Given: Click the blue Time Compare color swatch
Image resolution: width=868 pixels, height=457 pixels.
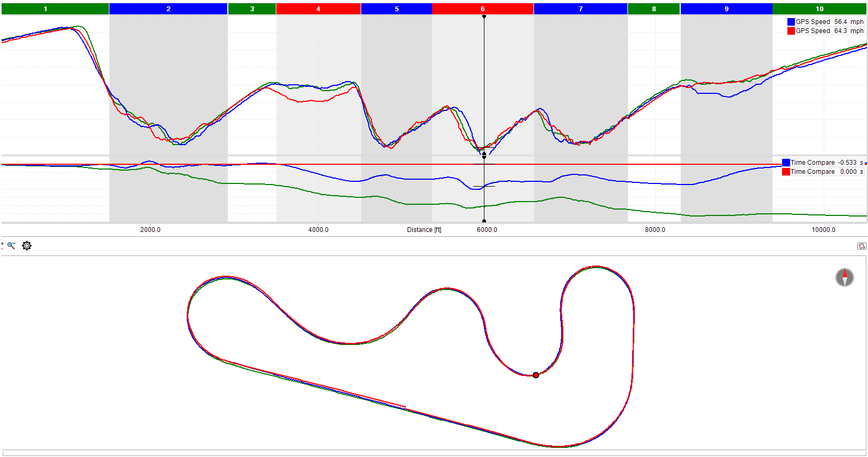Looking at the screenshot, I should [x=786, y=163].
